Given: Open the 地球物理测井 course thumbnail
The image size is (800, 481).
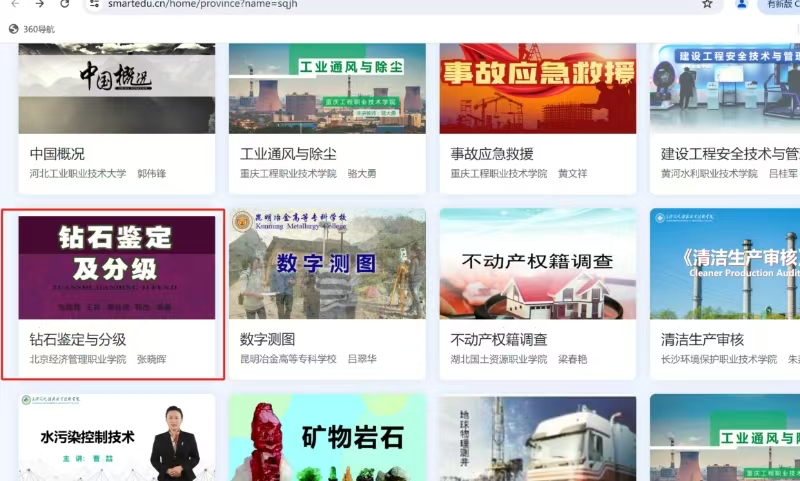Looking at the screenshot, I should (x=538, y=438).
